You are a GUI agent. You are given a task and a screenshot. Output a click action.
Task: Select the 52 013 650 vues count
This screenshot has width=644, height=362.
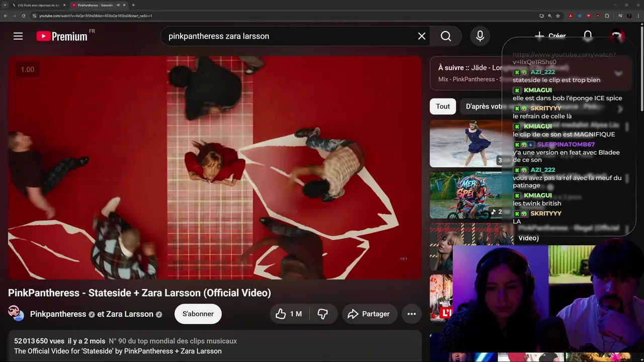[x=39, y=341]
